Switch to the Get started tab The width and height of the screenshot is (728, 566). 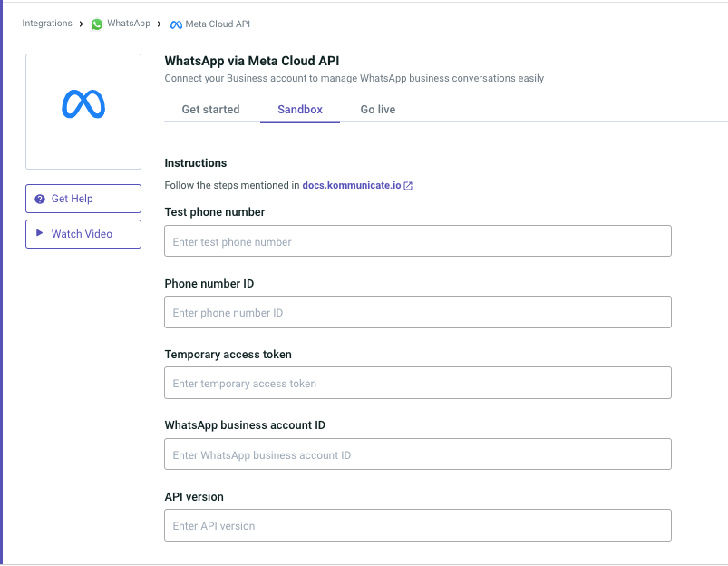click(210, 110)
